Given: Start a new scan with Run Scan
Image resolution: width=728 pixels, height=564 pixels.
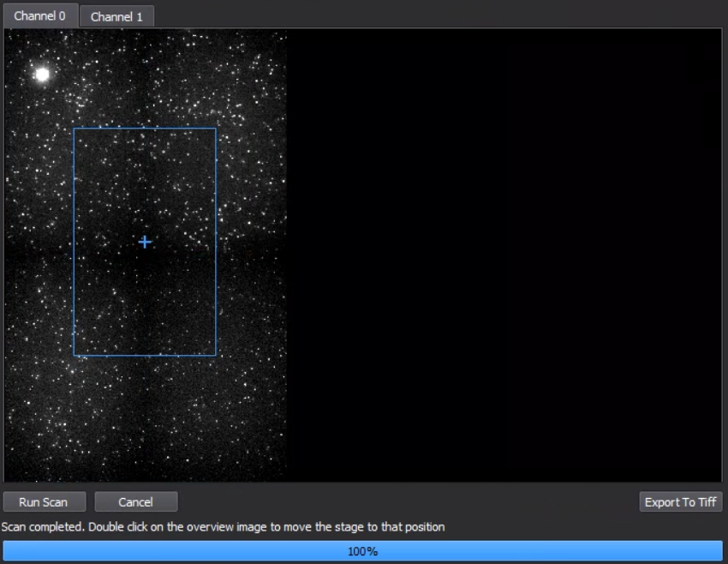Looking at the screenshot, I should click(x=44, y=501).
